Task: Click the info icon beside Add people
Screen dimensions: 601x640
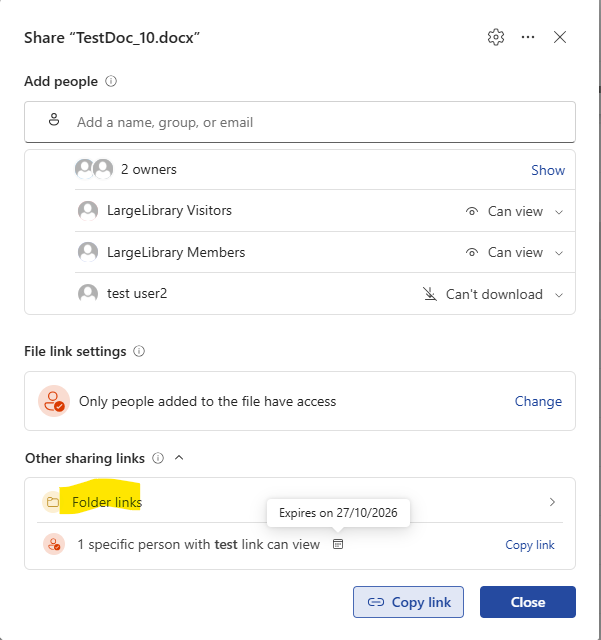Action: 111,81
